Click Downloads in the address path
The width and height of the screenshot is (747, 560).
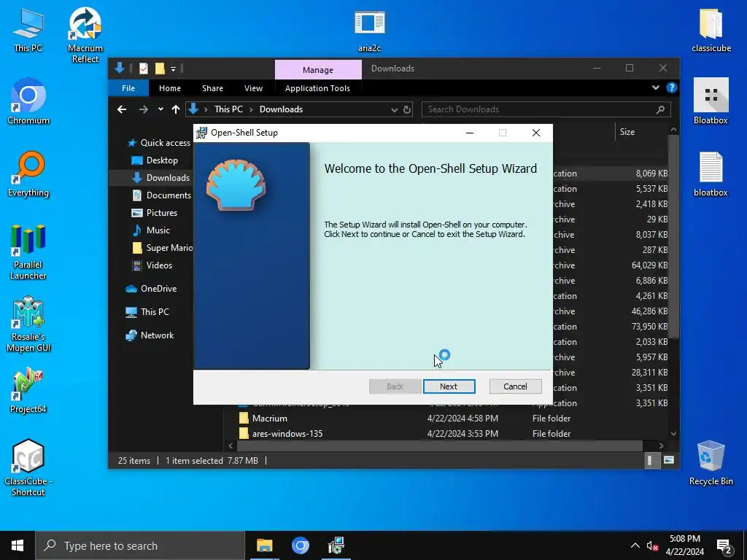(x=281, y=109)
